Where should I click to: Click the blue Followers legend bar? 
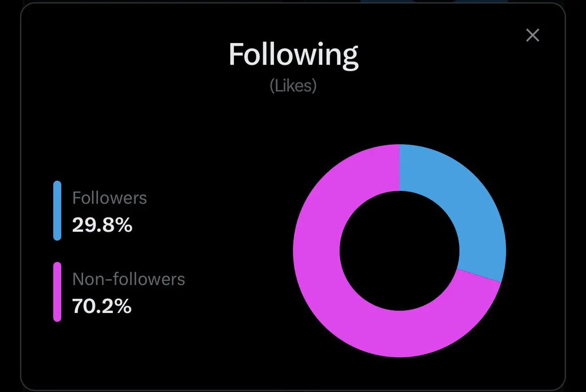click(x=57, y=210)
